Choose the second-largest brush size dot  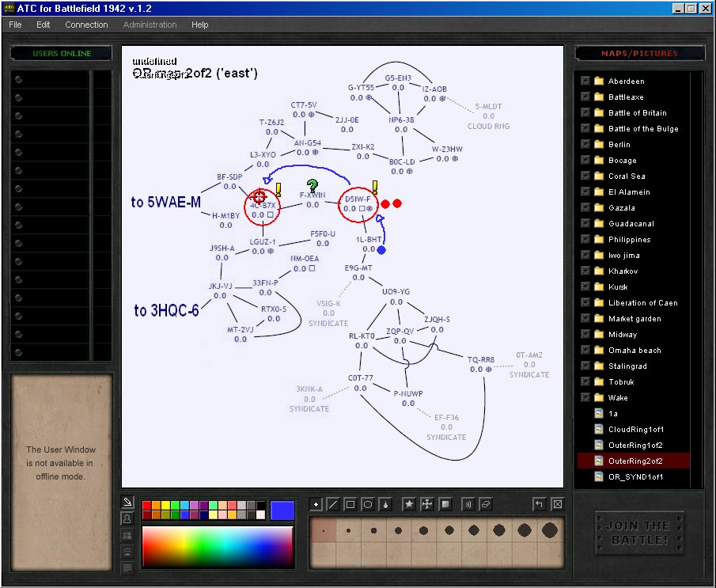pos(525,530)
